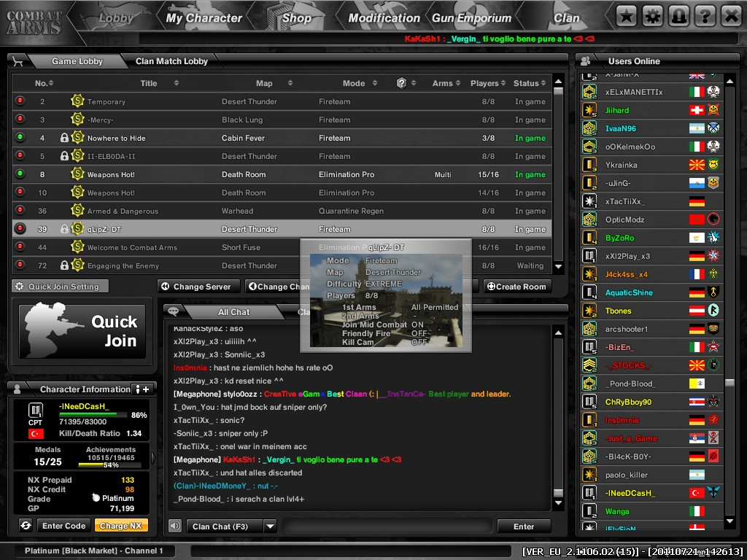Select user arcshooter1 in Users Online
747x560 pixels.
coord(651,329)
